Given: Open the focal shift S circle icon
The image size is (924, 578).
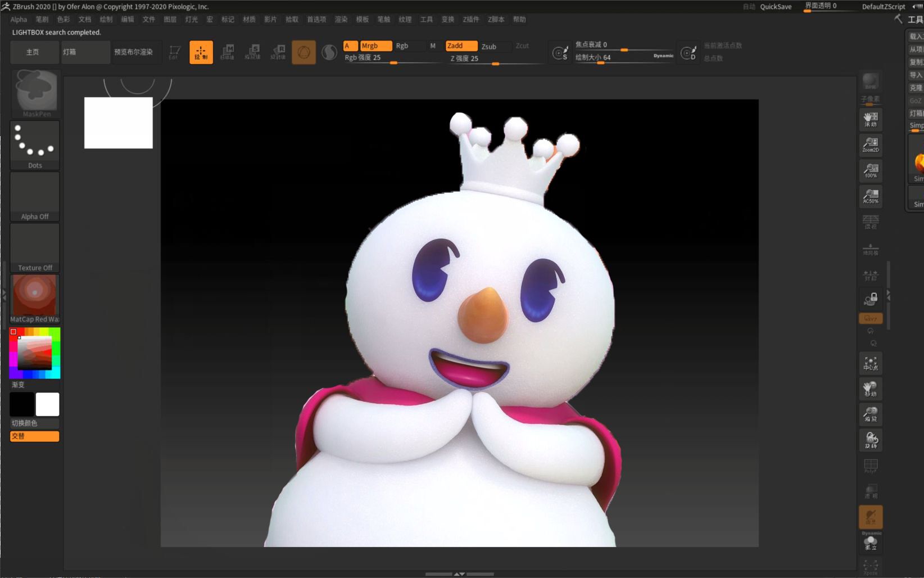Looking at the screenshot, I should (x=560, y=53).
